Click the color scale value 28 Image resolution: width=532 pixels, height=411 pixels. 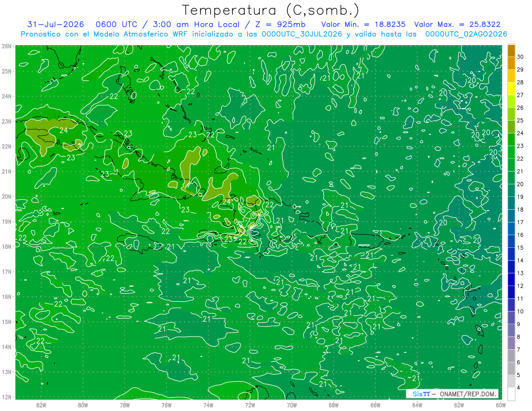click(x=520, y=82)
